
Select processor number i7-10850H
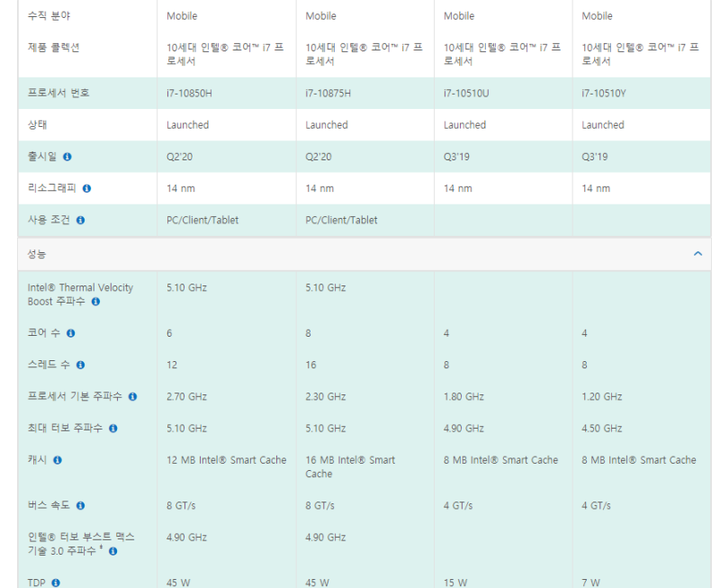(x=189, y=94)
